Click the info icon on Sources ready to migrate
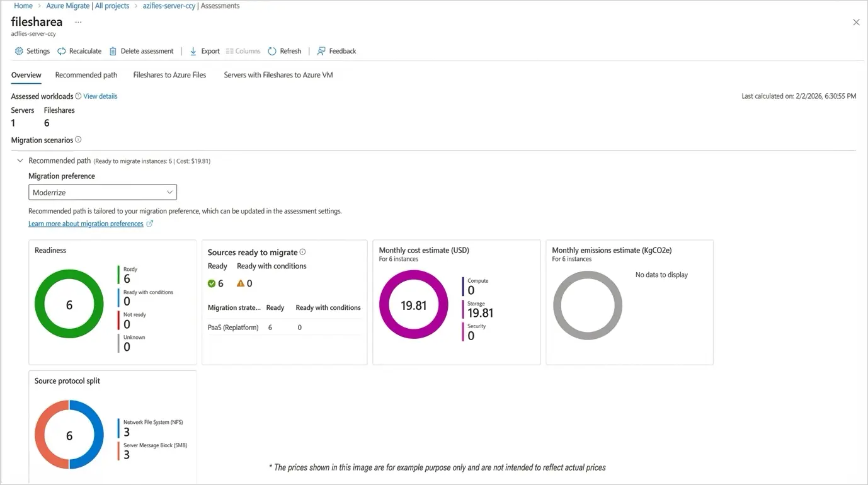Screen dimensions: 868x485 coord(303,251)
